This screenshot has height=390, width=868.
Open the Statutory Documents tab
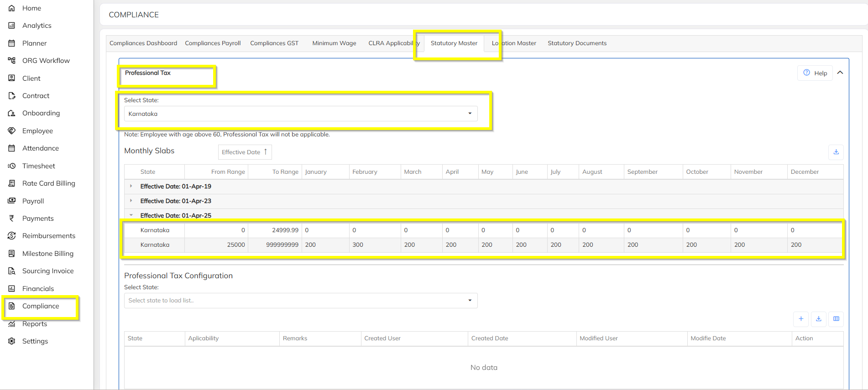[x=577, y=43]
